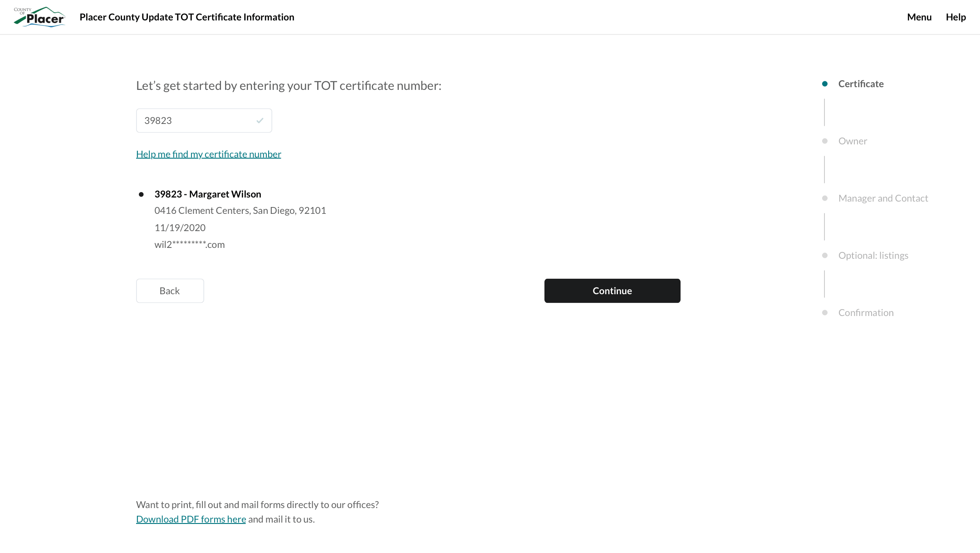
Task: Open the Menu in the top bar
Action: [x=919, y=17]
